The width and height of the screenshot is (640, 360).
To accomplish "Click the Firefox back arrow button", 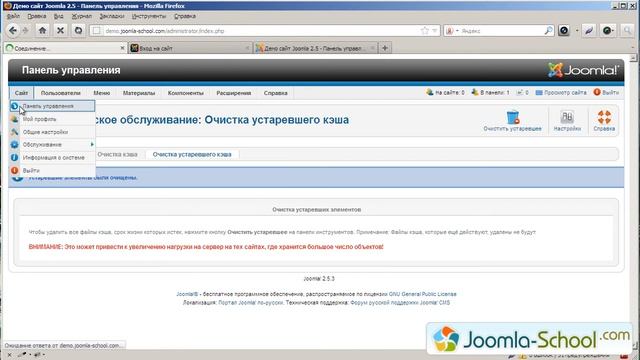I will point(13,31).
